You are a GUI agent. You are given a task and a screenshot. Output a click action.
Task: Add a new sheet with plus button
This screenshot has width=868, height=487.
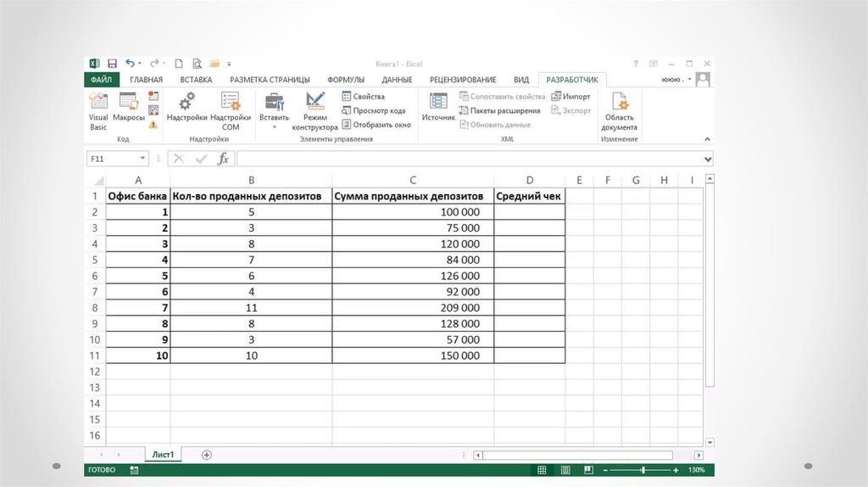[x=206, y=455]
